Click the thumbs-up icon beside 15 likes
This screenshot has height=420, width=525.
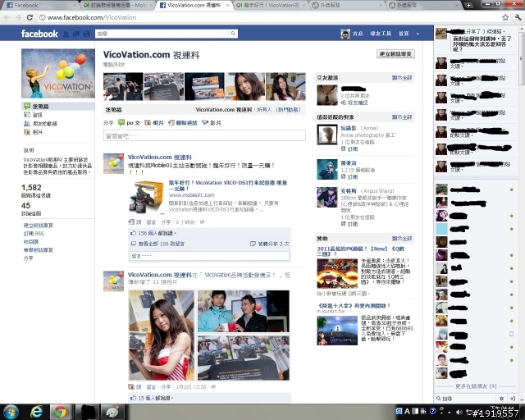click(x=133, y=398)
